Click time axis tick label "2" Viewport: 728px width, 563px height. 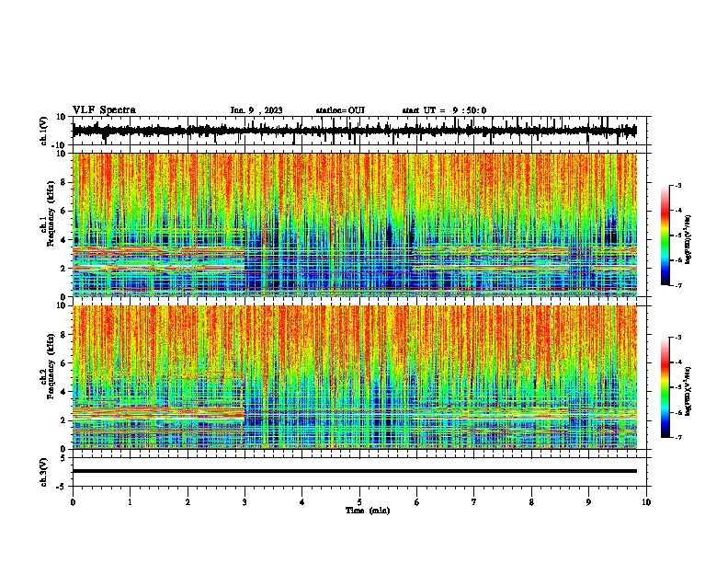tap(188, 502)
